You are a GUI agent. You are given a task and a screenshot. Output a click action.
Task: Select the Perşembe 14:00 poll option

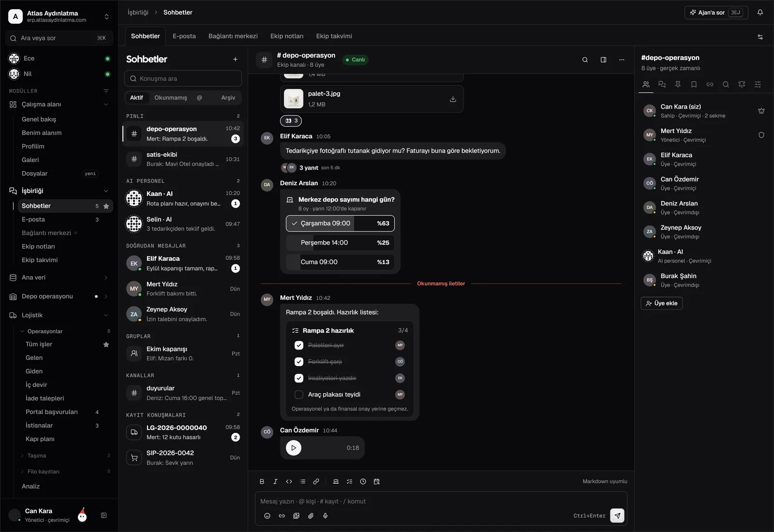click(x=340, y=243)
